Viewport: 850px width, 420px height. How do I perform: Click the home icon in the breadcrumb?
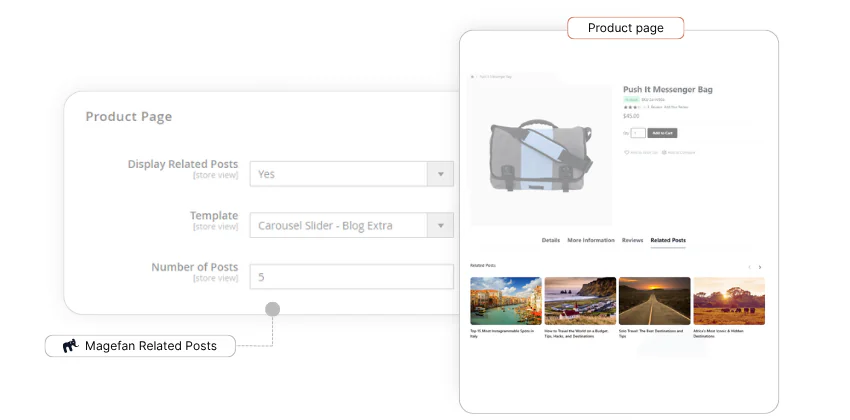coord(472,76)
